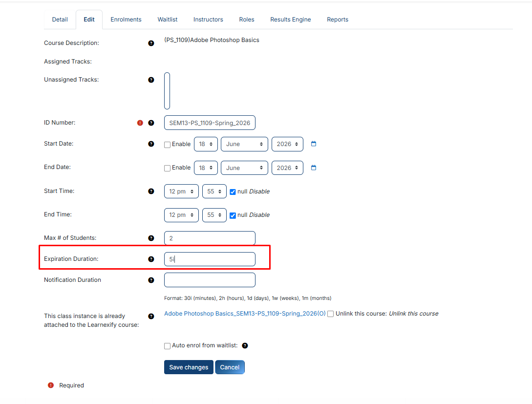
Task: Open help for Notification Duration
Action: [x=151, y=280]
